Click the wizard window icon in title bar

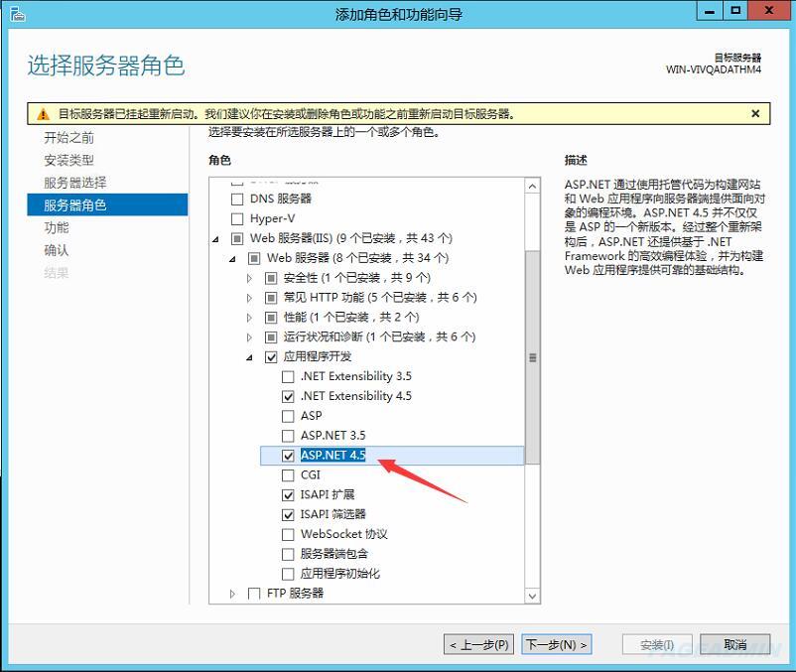(17, 14)
